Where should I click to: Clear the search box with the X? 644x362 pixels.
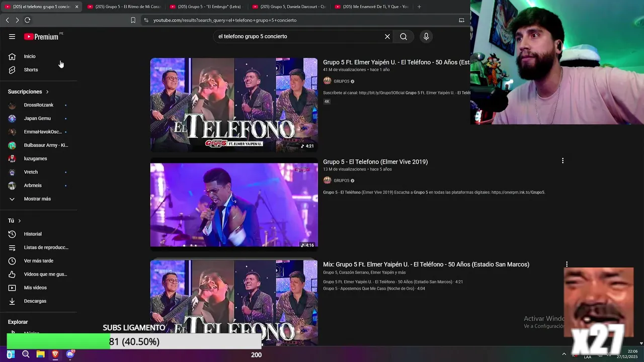tap(387, 37)
